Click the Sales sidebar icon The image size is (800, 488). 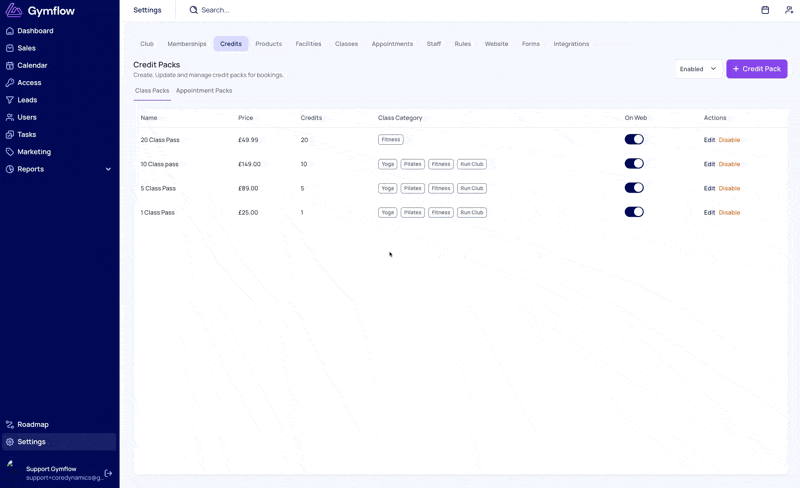[10, 48]
